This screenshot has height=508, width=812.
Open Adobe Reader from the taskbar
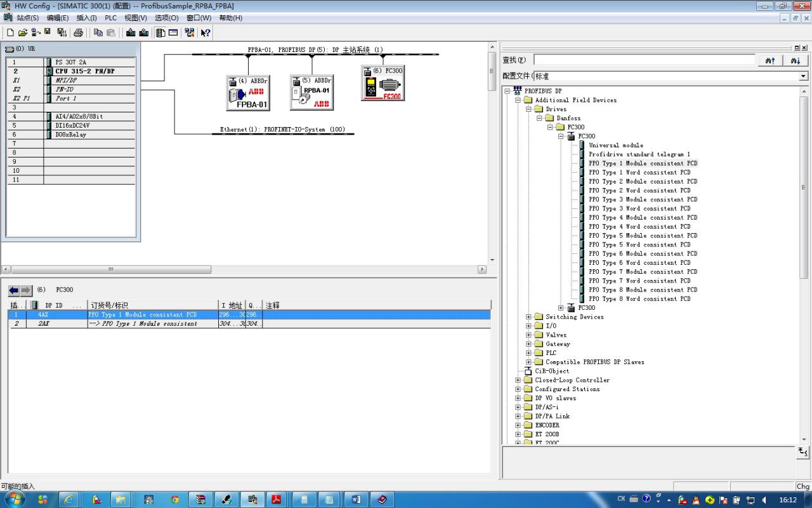[277, 500]
